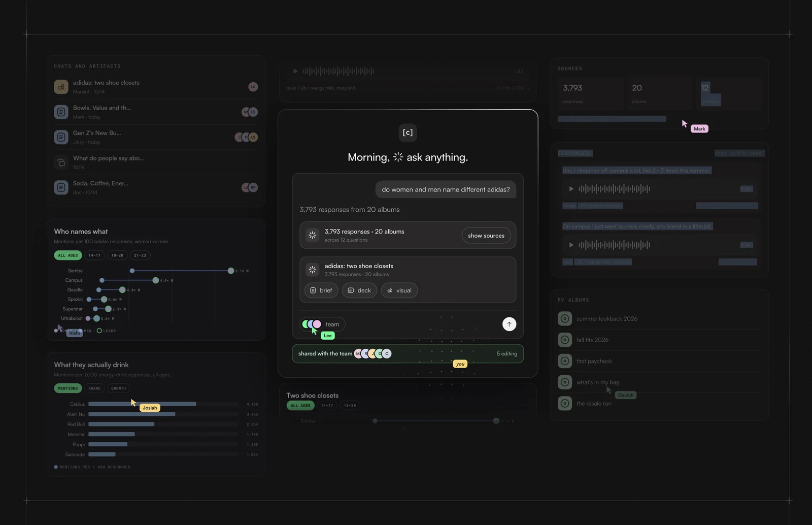The image size is (812, 525).
Task: Click the Samba women's dot in chart
Action: point(231,271)
